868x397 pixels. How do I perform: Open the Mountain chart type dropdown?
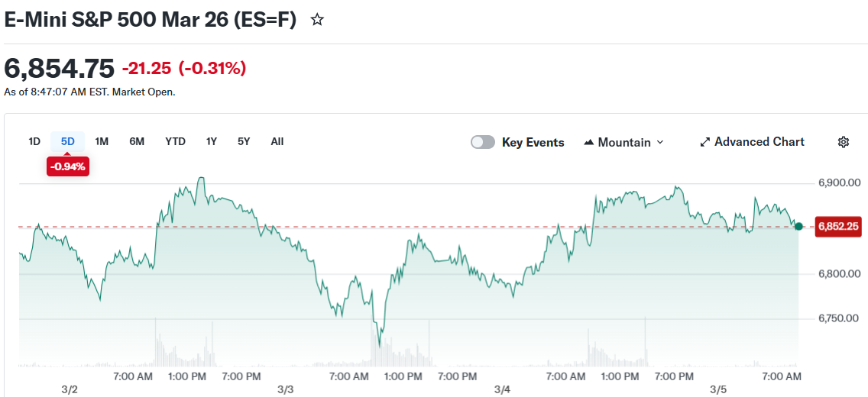coord(623,142)
